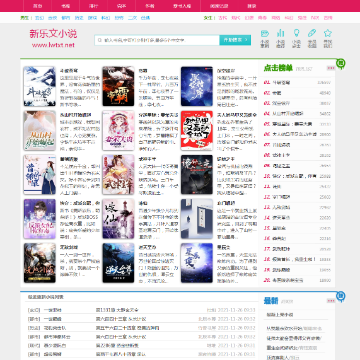Open first chapter link in latest updates list

(x=117, y=310)
